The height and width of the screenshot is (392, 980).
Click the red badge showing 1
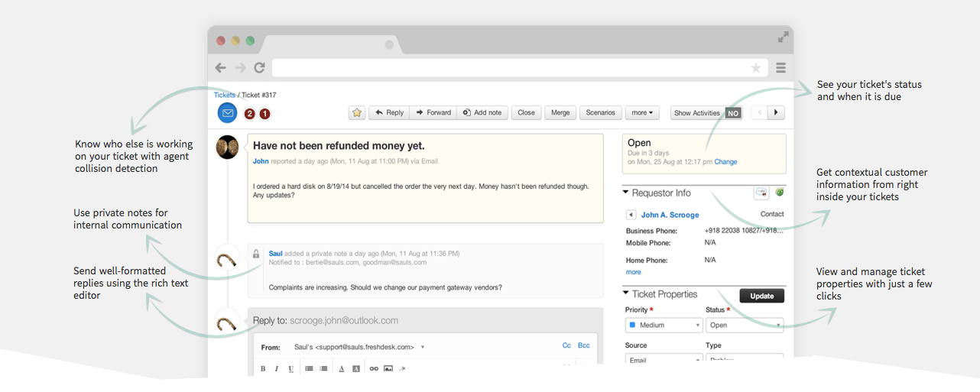[264, 114]
